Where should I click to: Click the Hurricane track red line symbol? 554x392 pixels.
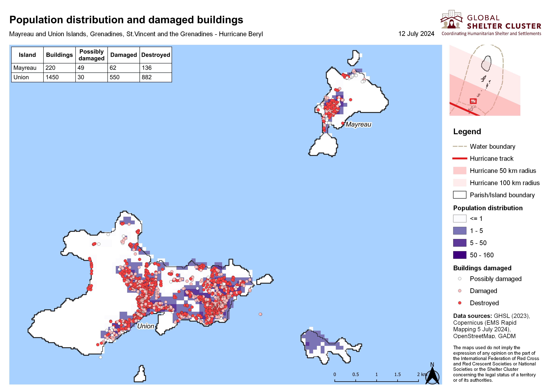(460, 158)
